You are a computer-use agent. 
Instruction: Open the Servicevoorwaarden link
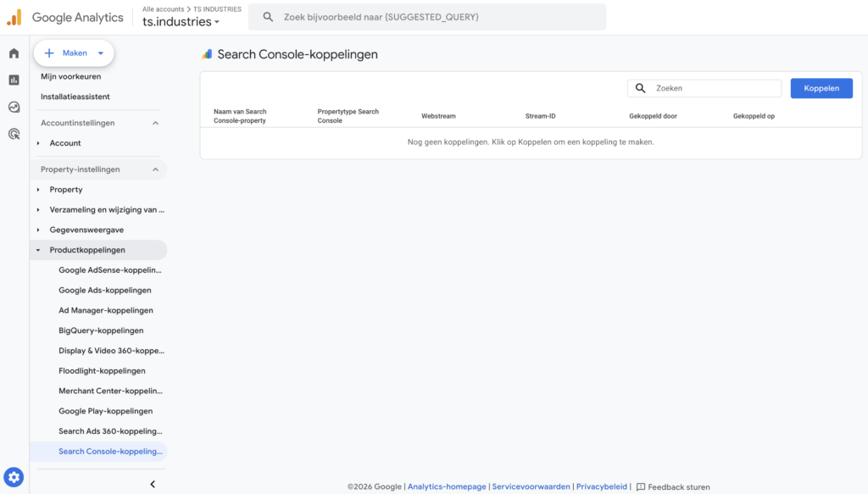531,487
